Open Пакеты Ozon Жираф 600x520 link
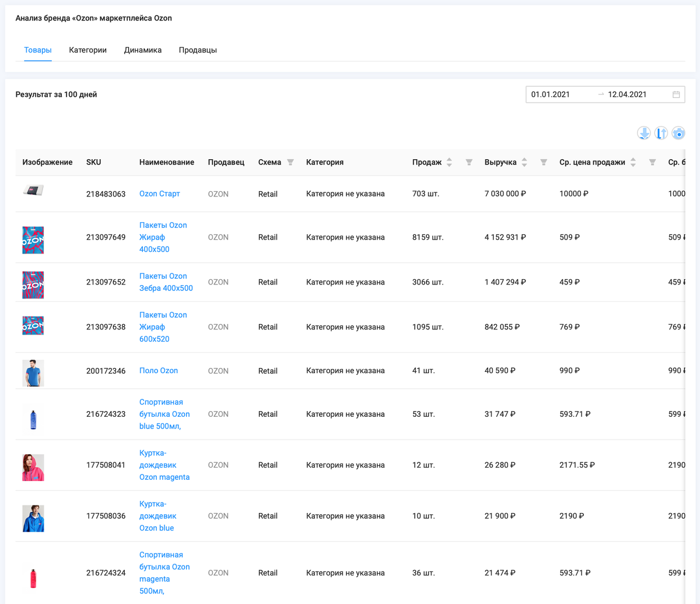The image size is (700, 604). tap(163, 327)
